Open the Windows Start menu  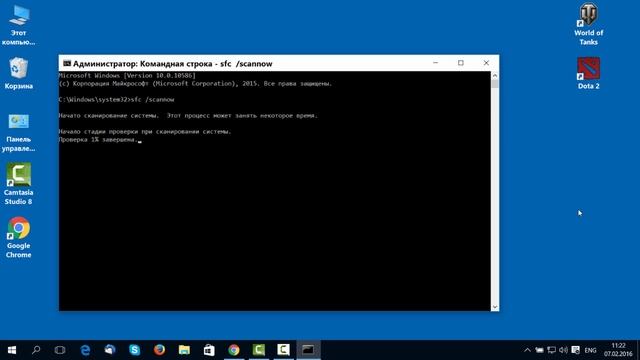click(x=12, y=350)
